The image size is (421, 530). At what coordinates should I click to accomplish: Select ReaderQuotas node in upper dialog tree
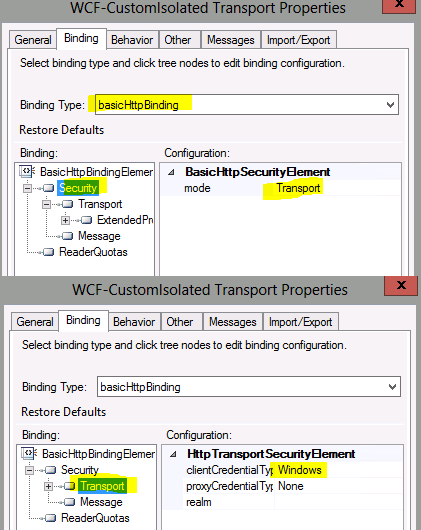93,252
